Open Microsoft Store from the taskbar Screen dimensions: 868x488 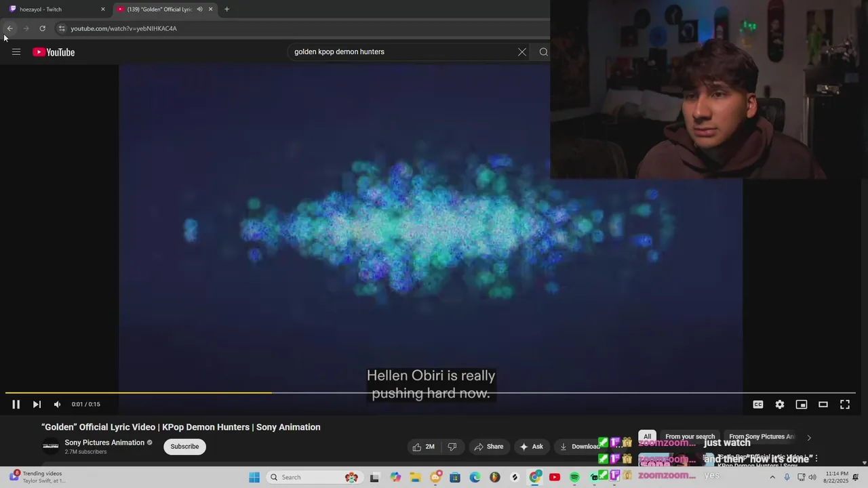pos(455,477)
